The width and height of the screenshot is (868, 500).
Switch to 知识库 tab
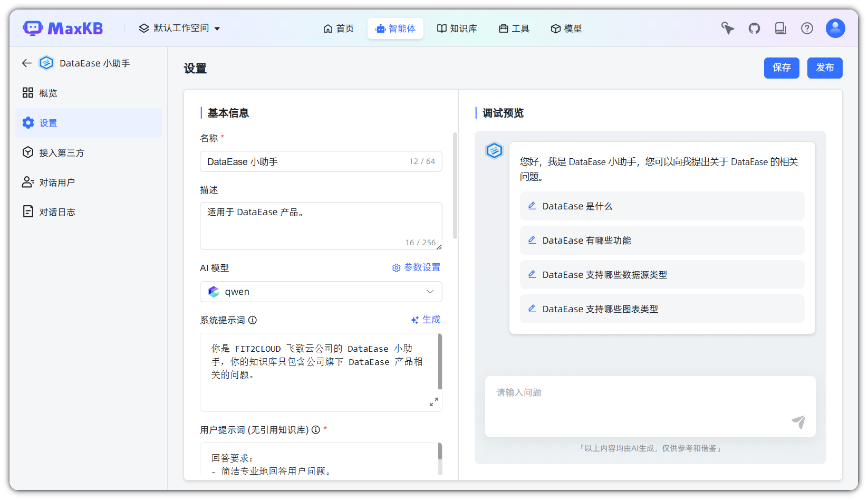pyautogui.click(x=457, y=28)
